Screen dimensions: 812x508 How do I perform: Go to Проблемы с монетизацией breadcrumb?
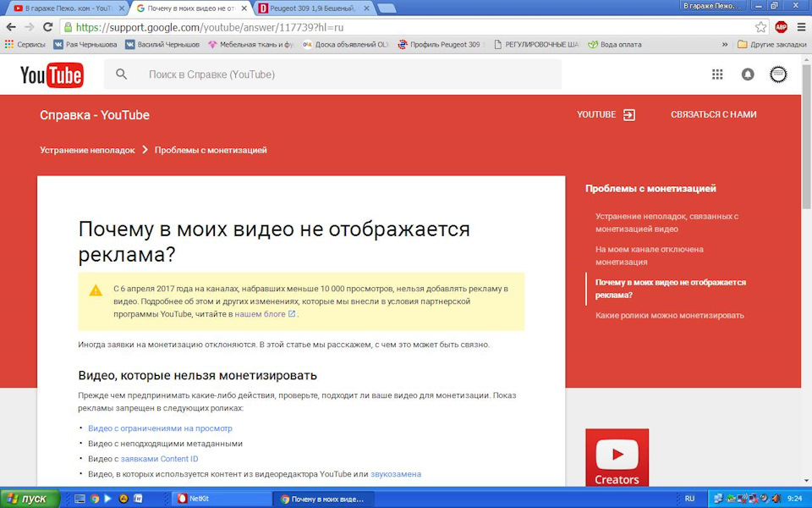click(211, 150)
